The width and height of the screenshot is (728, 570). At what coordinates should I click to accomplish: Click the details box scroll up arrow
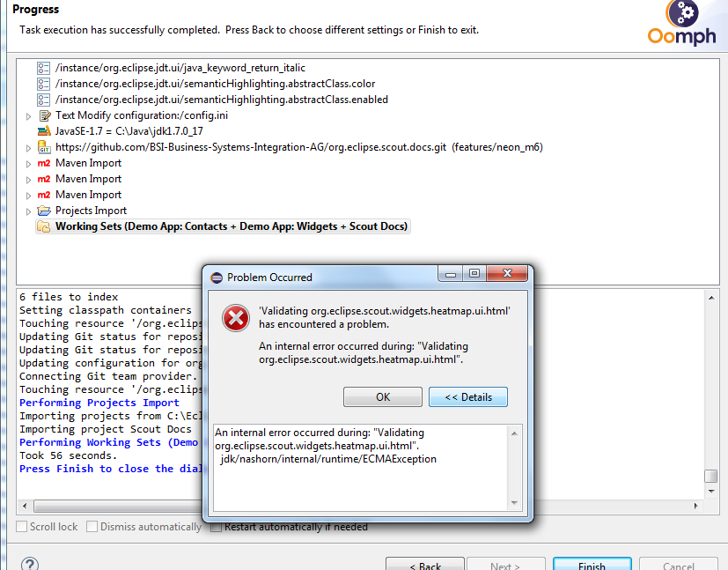(x=514, y=433)
